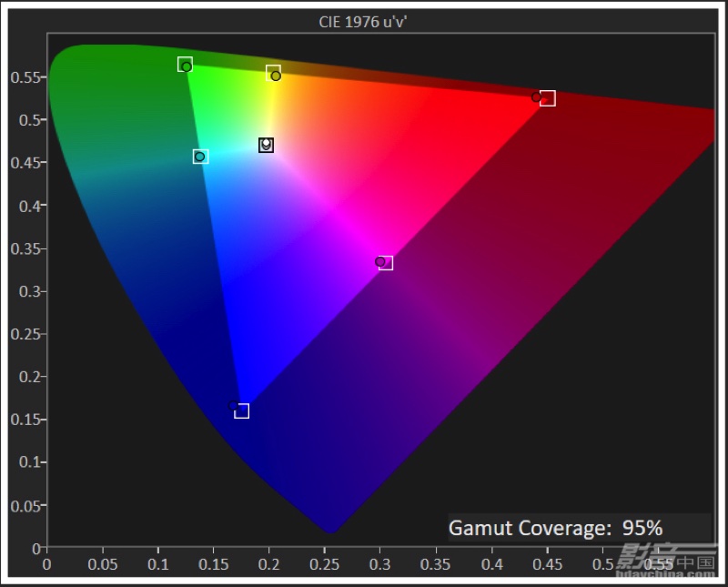This screenshot has width=728, height=587.
Task: Click the blue primary target square marker
Action: [x=241, y=410]
